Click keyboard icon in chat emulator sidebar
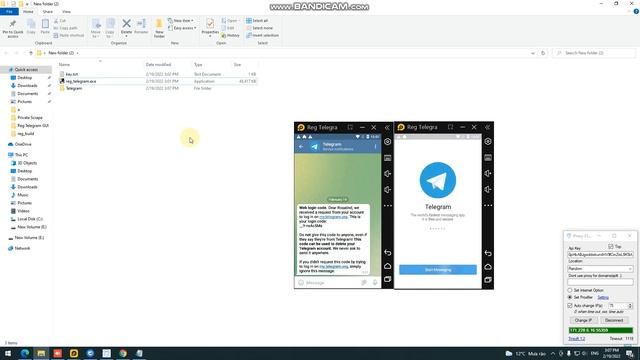The width and height of the screenshot is (640, 360). click(387, 158)
